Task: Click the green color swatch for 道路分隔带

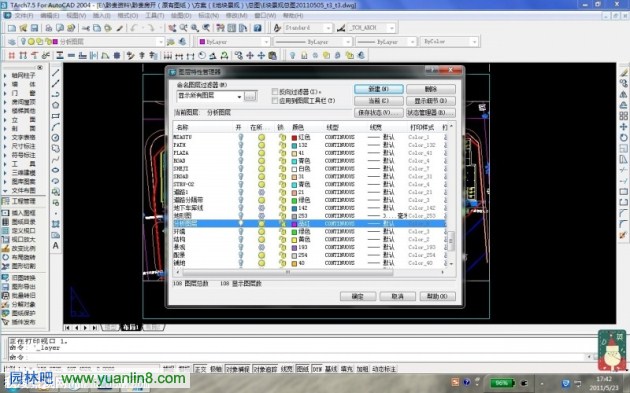Action: (294, 200)
